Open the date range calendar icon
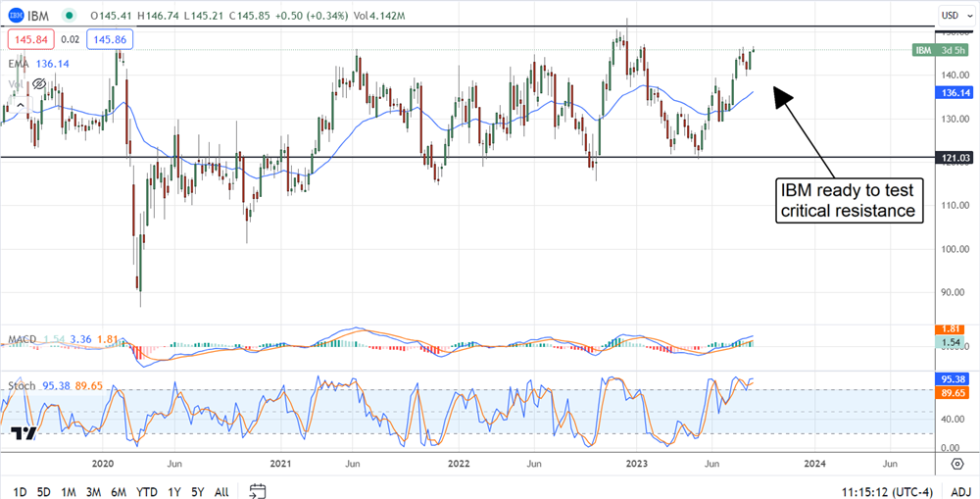 tap(258, 490)
